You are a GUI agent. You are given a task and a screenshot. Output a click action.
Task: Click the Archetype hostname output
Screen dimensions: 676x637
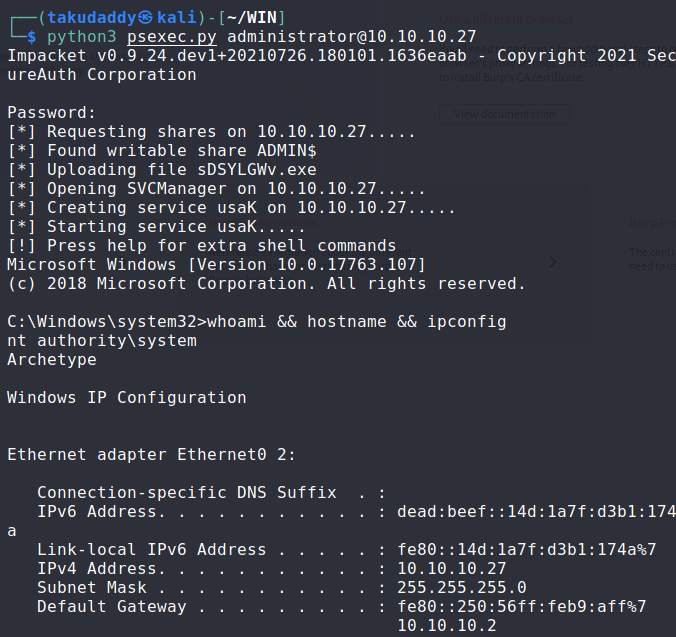(52, 359)
